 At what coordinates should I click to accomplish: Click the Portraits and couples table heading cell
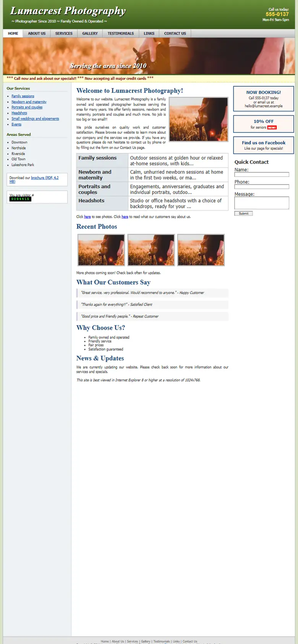[x=102, y=189]
